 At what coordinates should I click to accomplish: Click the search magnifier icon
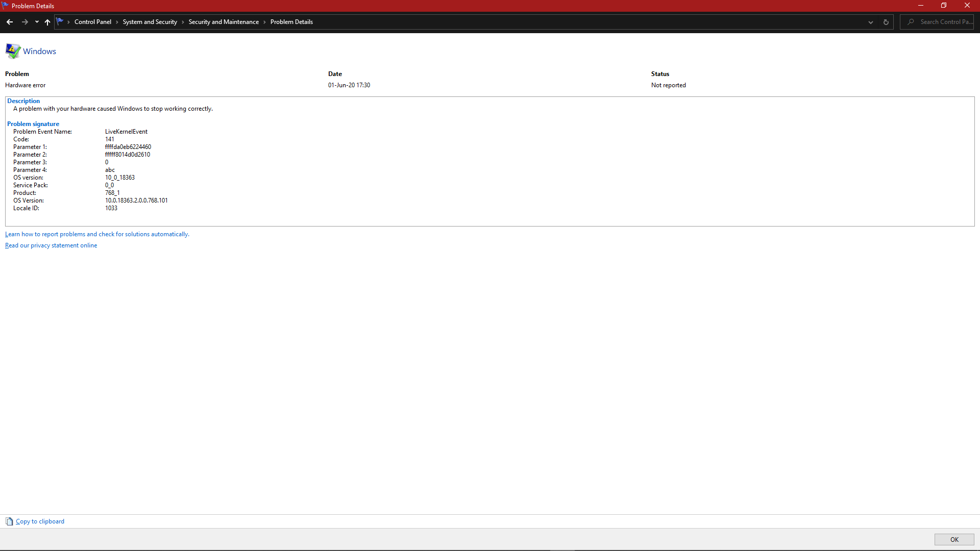pyautogui.click(x=911, y=22)
